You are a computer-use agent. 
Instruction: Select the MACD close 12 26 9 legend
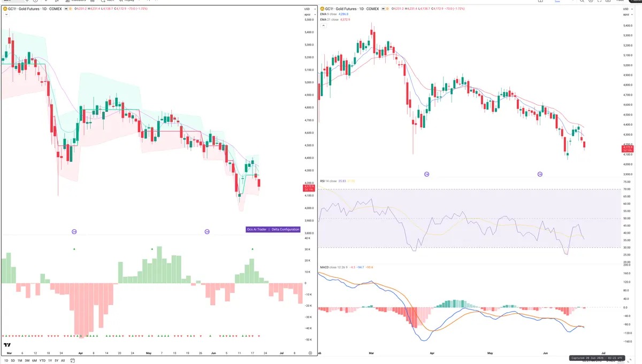coord(346,267)
